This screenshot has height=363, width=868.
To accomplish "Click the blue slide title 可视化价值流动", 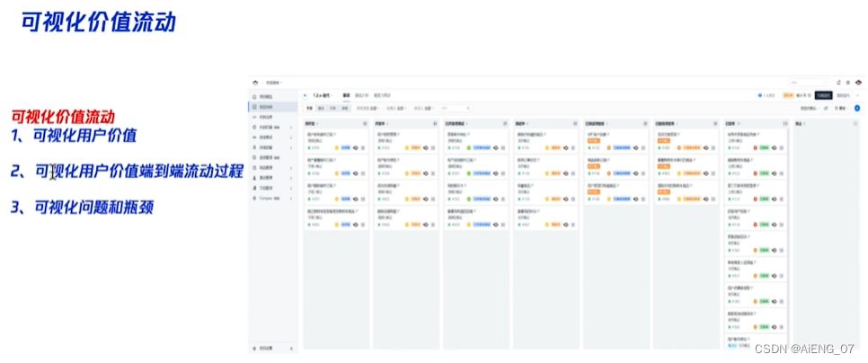I will pyautogui.click(x=99, y=22).
